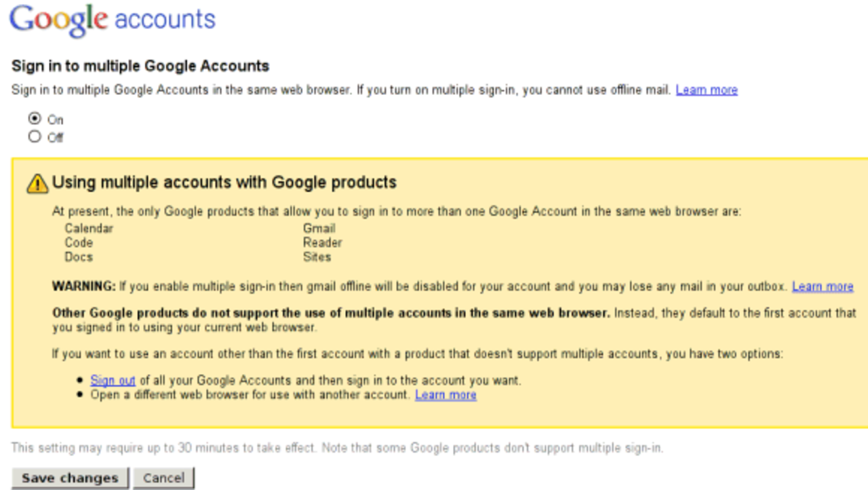Image resolution: width=868 pixels, height=490 pixels.
Task: Select the On radio button
Action: coord(35,119)
